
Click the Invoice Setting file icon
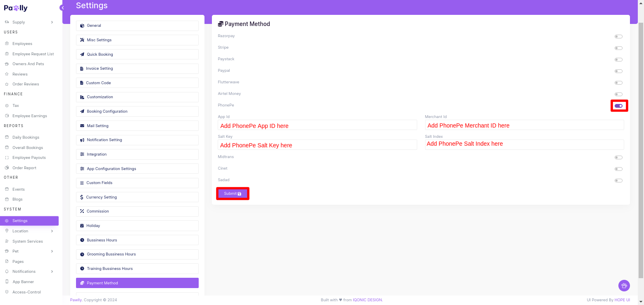click(x=82, y=69)
